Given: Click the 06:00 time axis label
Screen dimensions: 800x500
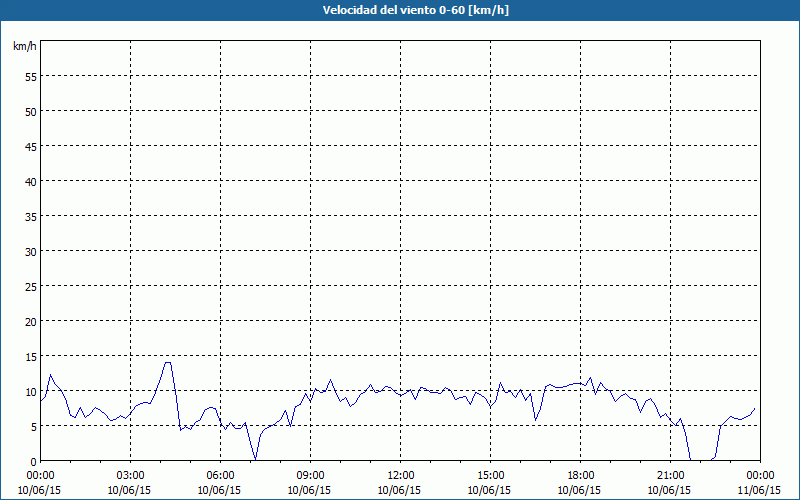Looking at the screenshot, I should coord(220,475).
